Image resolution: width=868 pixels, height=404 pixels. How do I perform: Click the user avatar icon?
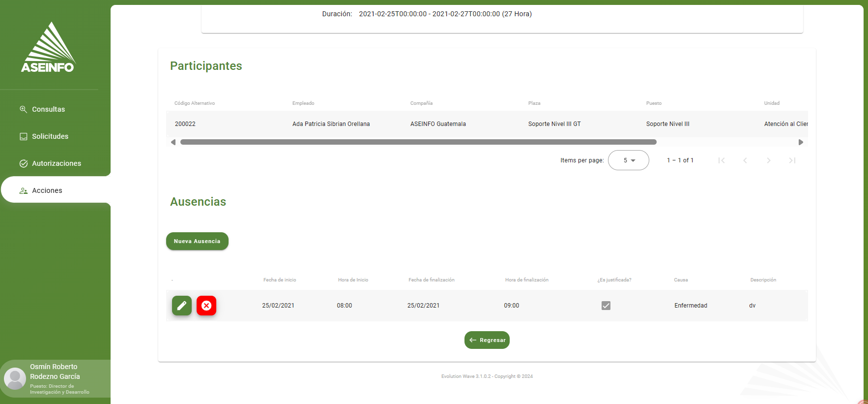tap(15, 378)
